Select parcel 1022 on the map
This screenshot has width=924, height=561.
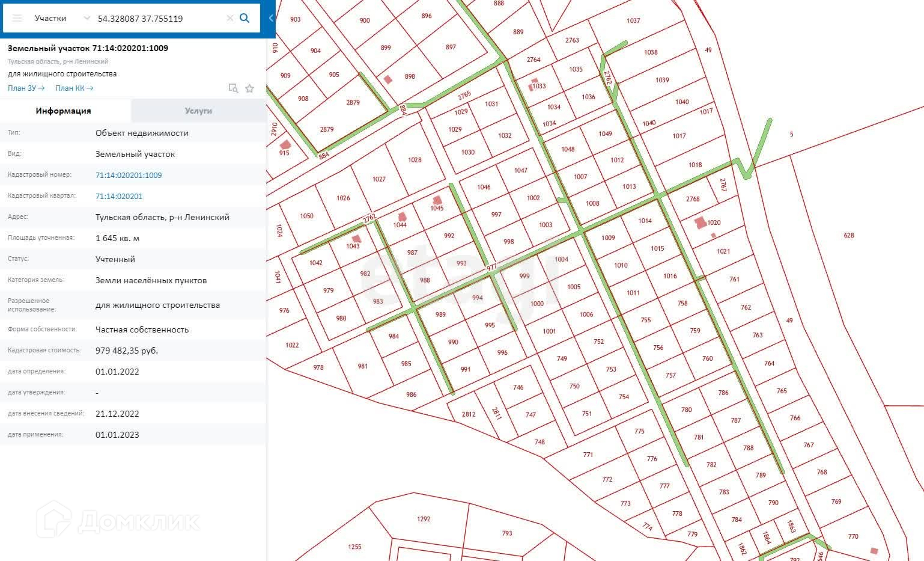292,345
